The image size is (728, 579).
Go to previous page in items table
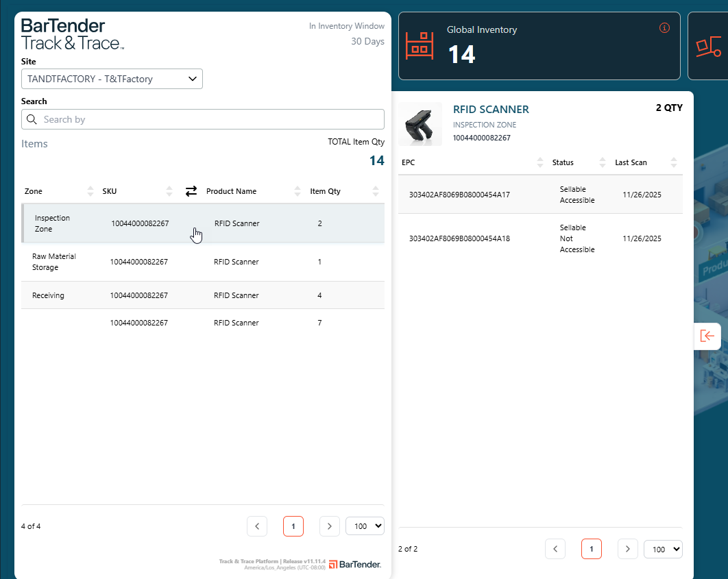[x=257, y=526]
